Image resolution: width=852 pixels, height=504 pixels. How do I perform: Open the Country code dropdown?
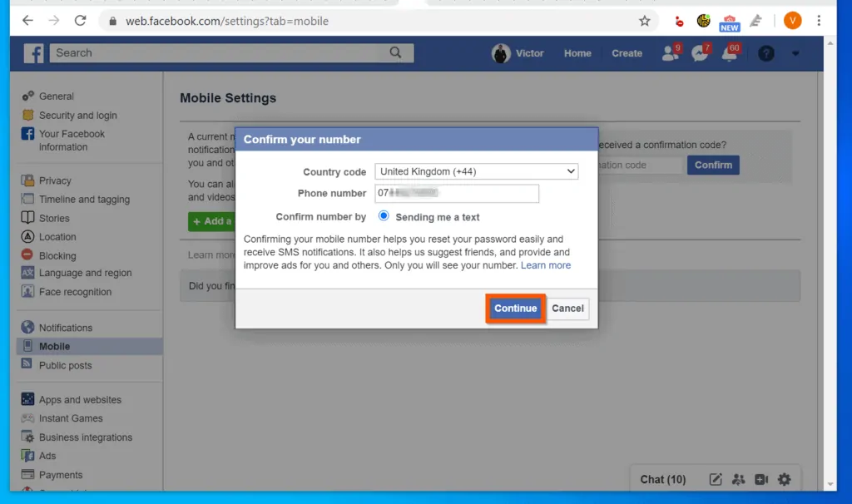(477, 171)
